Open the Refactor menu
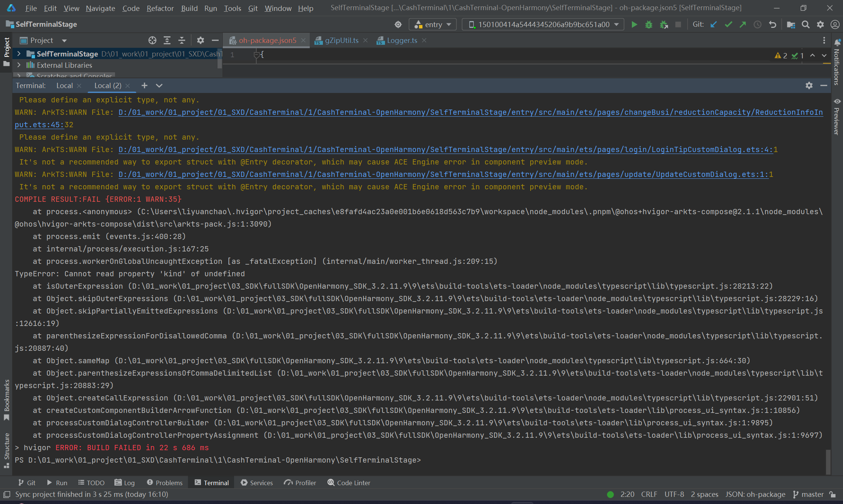 [160, 8]
